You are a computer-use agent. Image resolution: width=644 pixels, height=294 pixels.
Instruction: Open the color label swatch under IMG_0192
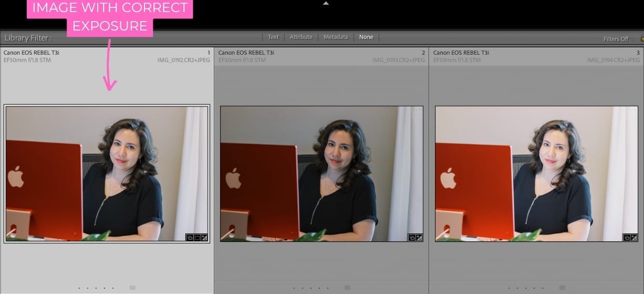pos(132,288)
